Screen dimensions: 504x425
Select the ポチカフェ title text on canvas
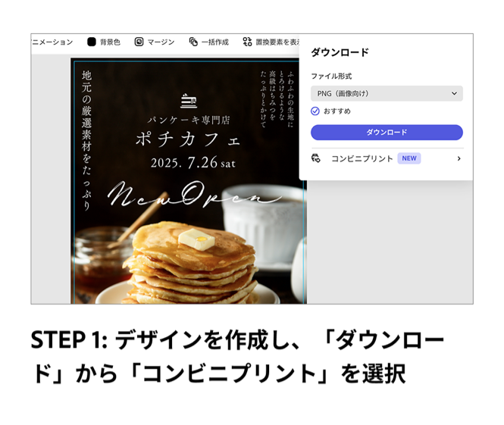click(188, 139)
